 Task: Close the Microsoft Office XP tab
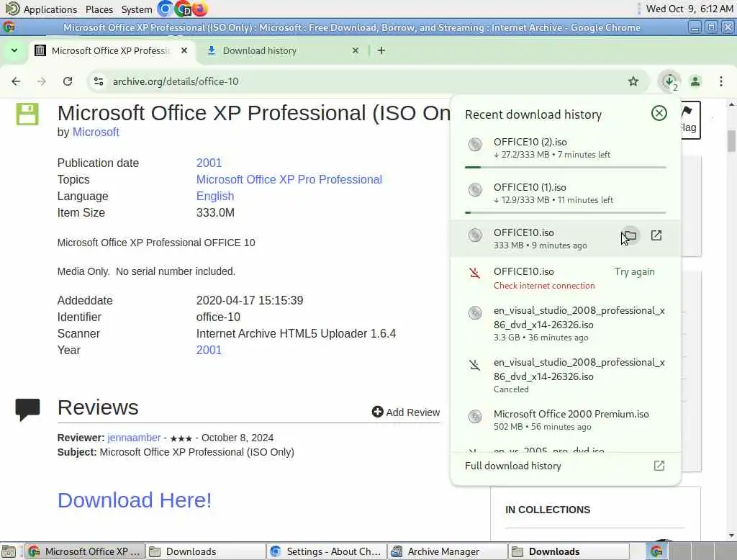(x=184, y=50)
